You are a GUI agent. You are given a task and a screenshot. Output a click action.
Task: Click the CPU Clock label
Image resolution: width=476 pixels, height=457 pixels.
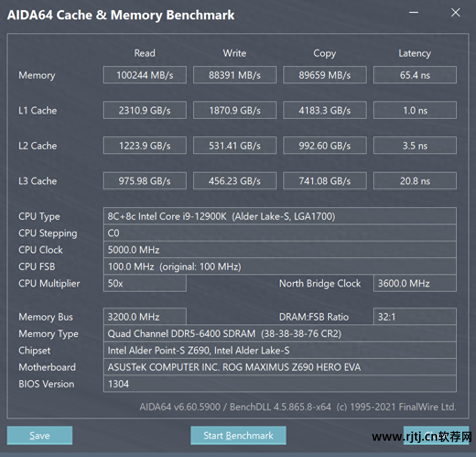[x=40, y=250]
